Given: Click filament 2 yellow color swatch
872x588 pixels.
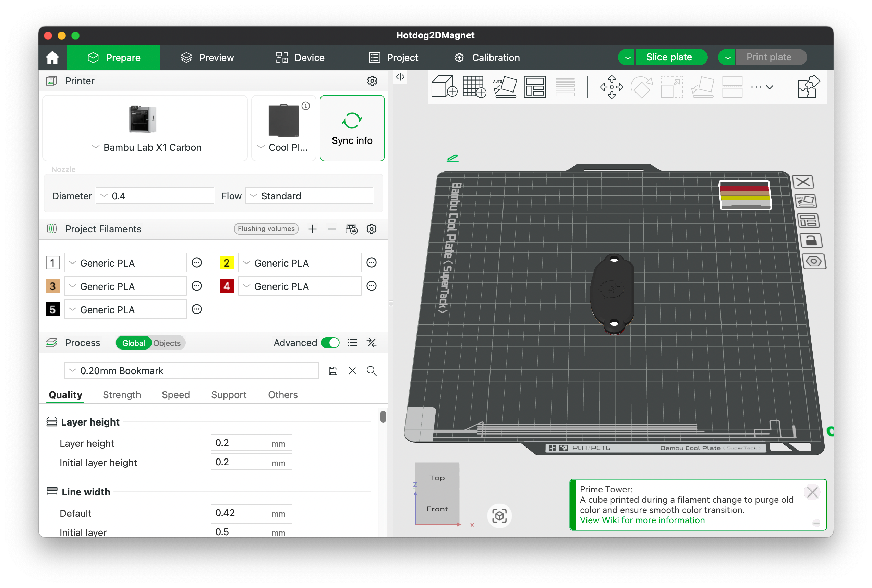Looking at the screenshot, I should (227, 263).
